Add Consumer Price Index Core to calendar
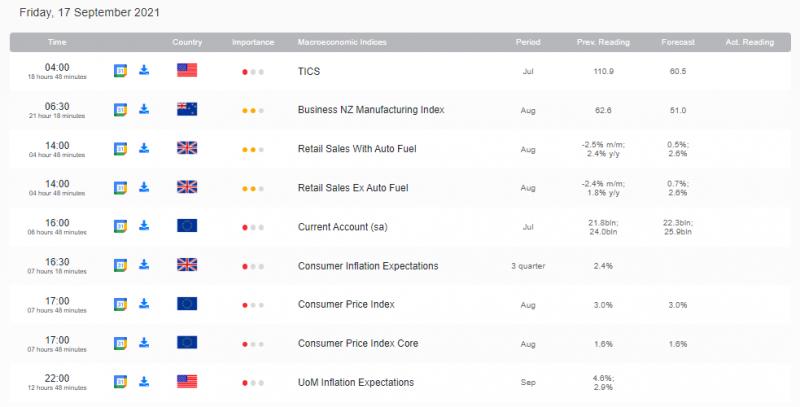This screenshot has height=407, width=800. coord(120,343)
